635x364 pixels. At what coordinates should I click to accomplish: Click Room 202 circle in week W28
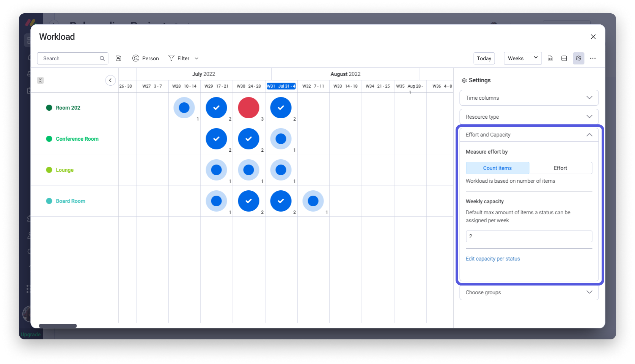pos(184,108)
